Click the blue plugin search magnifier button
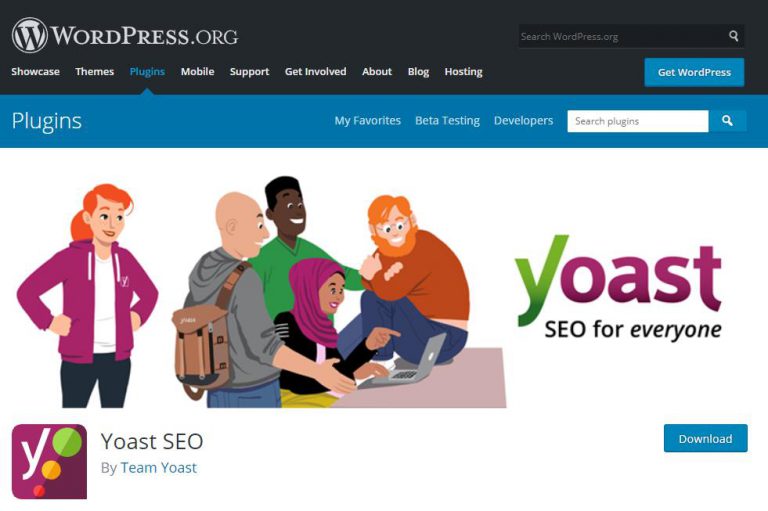 (727, 121)
